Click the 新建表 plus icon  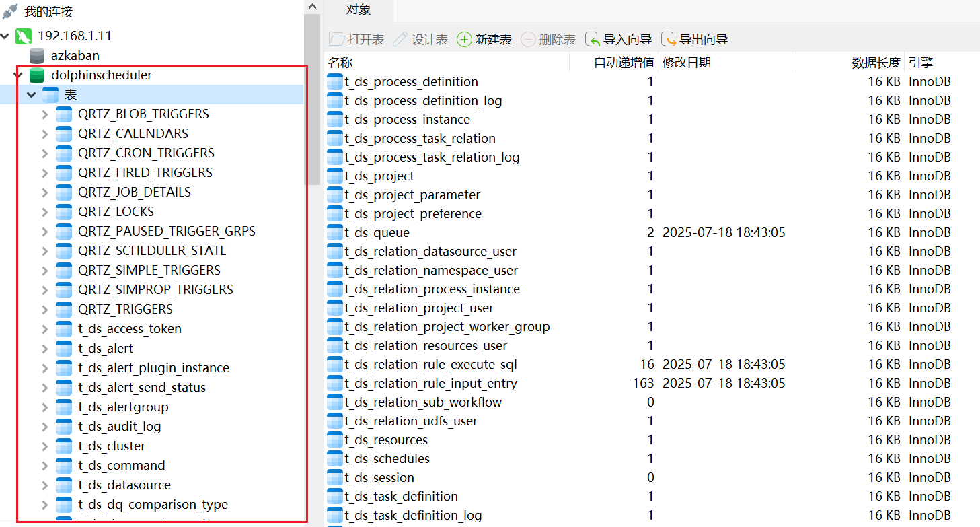point(464,40)
